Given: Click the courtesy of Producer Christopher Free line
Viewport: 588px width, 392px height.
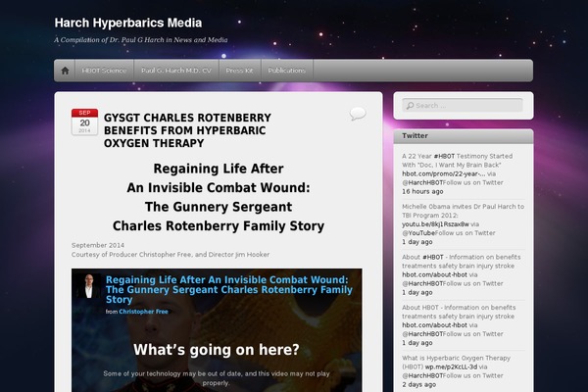Looking at the screenshot, I should pos(171,255).
